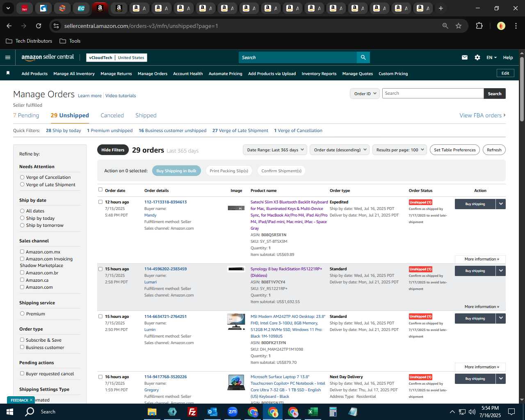Open Outlook from the taskbar
Viewport: 525px width, 420px height.
[212, 412]
